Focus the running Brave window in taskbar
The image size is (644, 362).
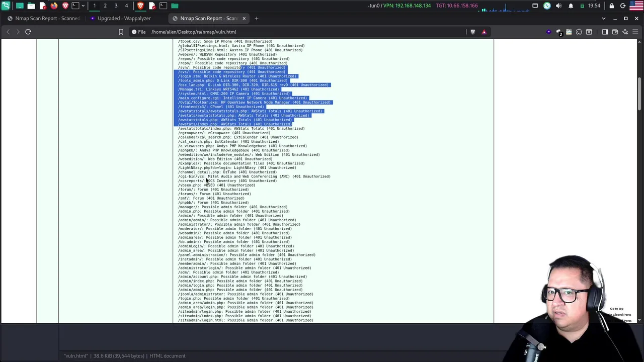[x=140, y=6]
